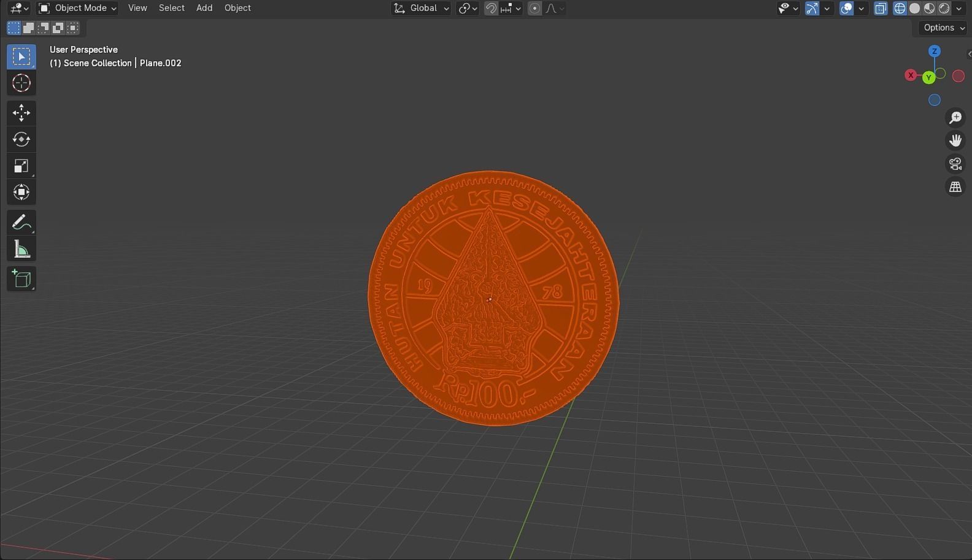Screen dimensions: 972x560
Task: Toggle viewport overlays
Action: pos(847,8)
